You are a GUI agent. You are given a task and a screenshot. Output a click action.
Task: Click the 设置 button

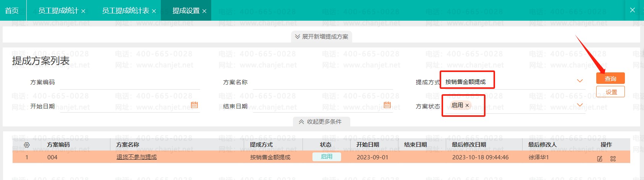point(610,92)
